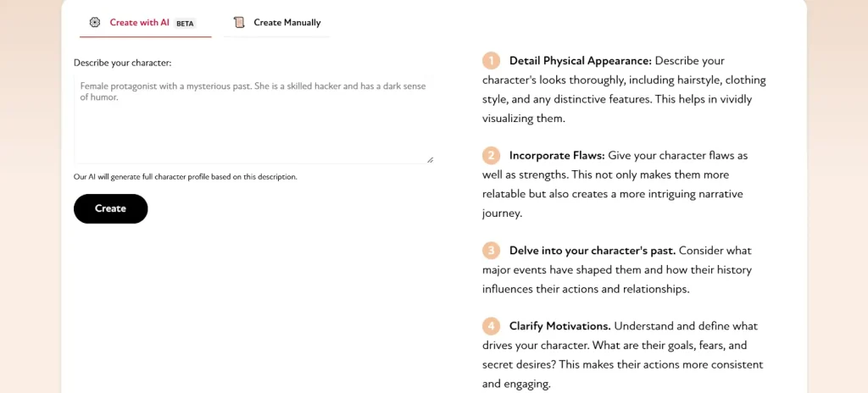The width and height of the screenshot is (868, 393).
Task: Click the number 3 tip badge
Action: coord(491,251)
